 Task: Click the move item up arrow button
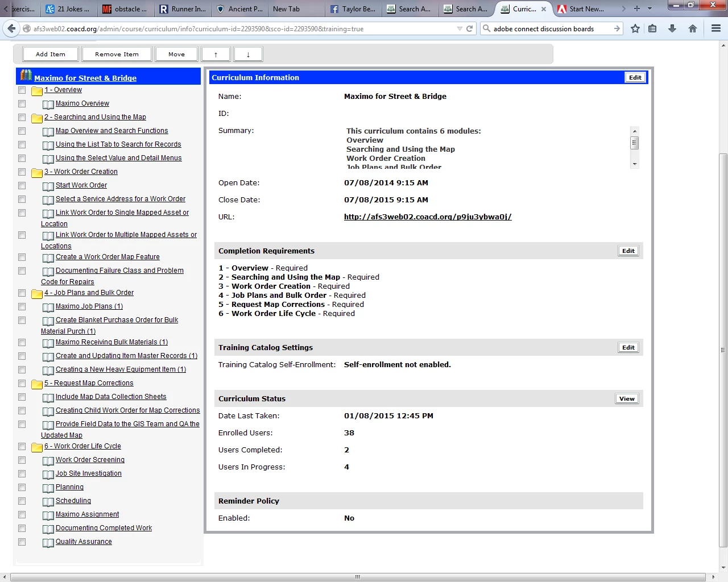(x=216, y=54)
